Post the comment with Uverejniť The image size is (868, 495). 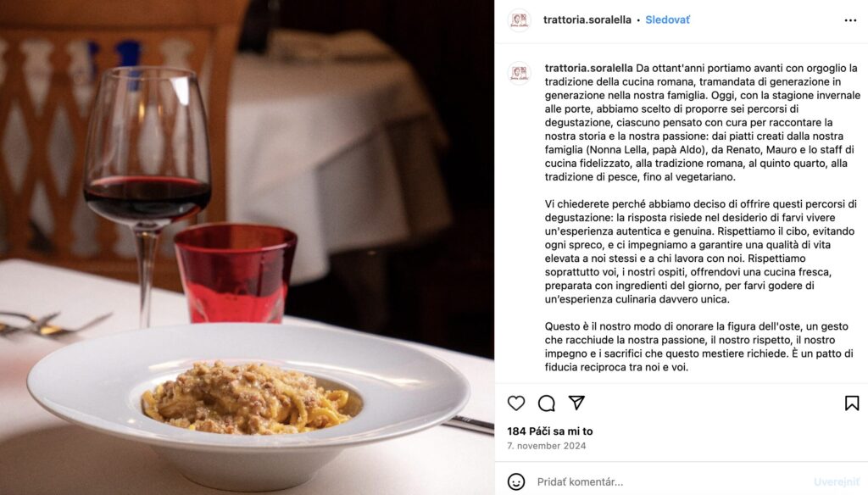(837, 481)
